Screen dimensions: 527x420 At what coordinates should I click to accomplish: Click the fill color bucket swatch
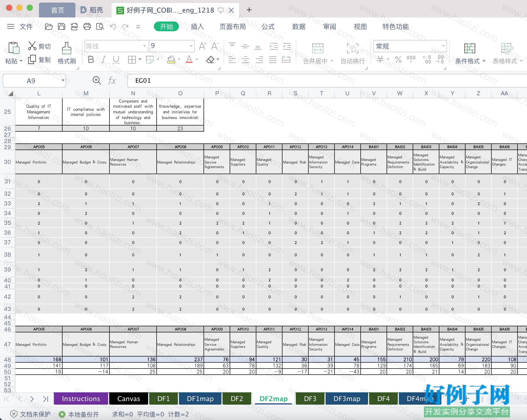point(171,60)
